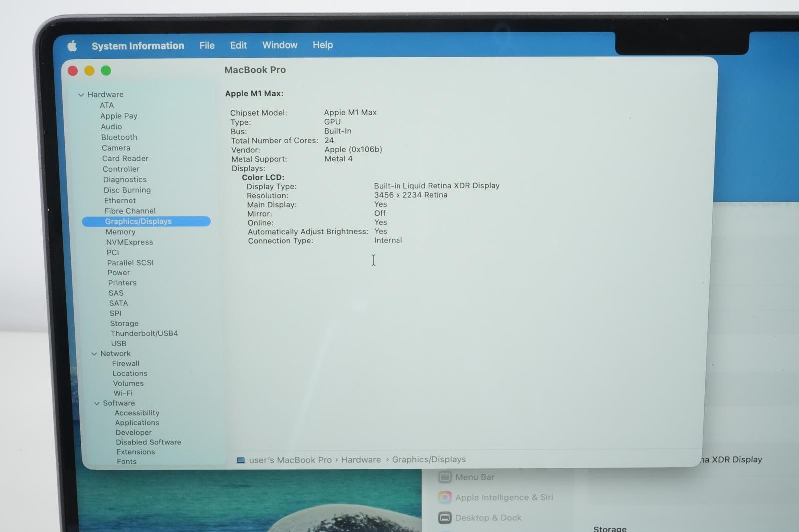Select Bluetooth in the sidebar
This screenshot has width=799, height=532.
pos(119,137)
